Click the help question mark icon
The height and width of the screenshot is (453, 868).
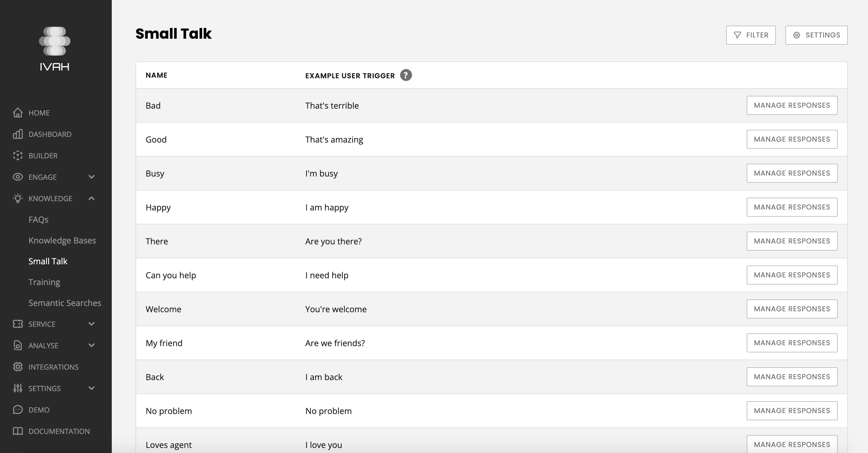[x=406, y=75]
